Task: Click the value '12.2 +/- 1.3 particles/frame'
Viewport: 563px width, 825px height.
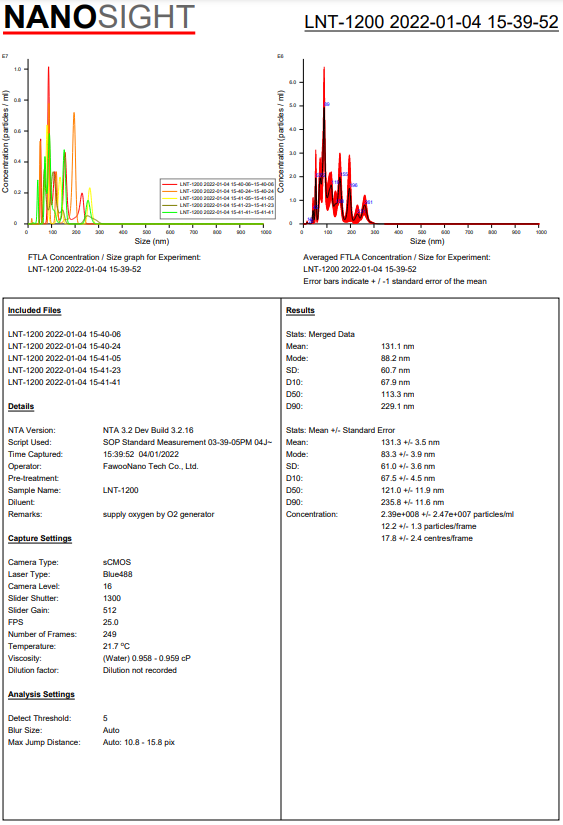Action: [x=429, y=526]
